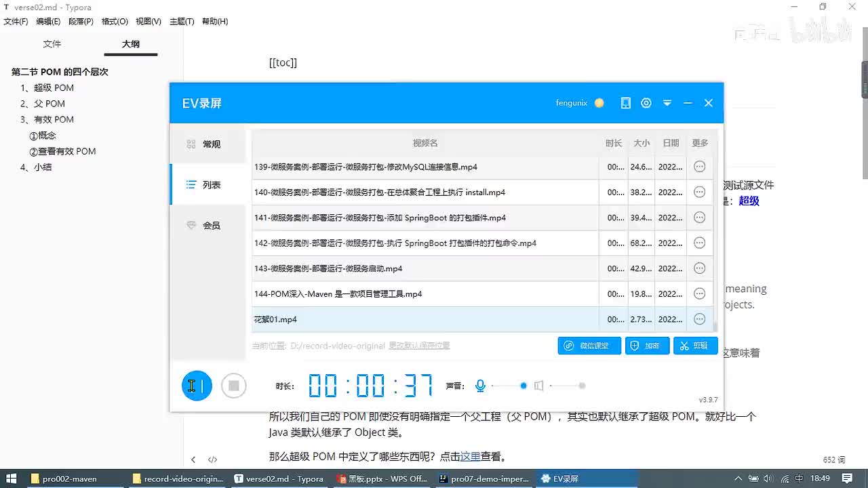Click the 微信课堂 button
The height and width of the screenshot is (488, 868).
pos(589,346)
